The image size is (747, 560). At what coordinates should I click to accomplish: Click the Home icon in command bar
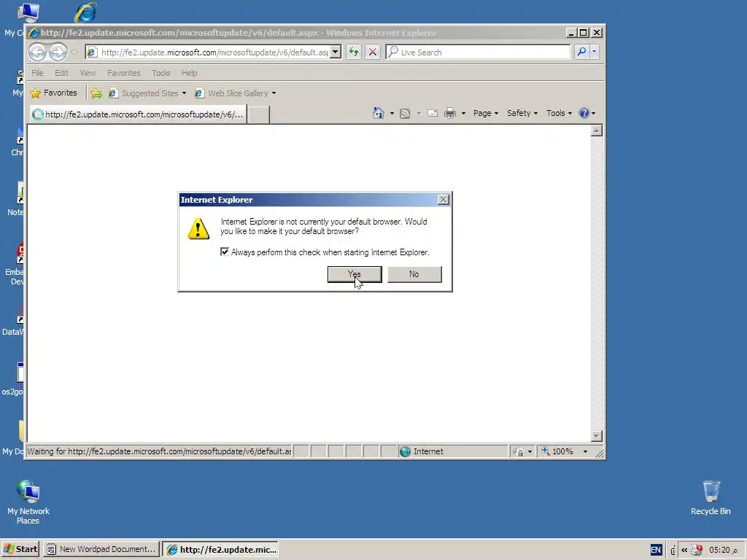click(379, 113)
